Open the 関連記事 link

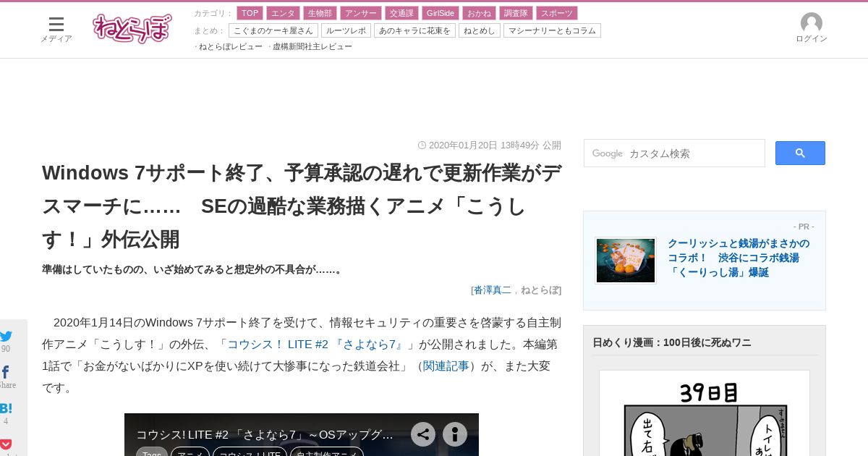pyautogui.click(x=446, y=366)
